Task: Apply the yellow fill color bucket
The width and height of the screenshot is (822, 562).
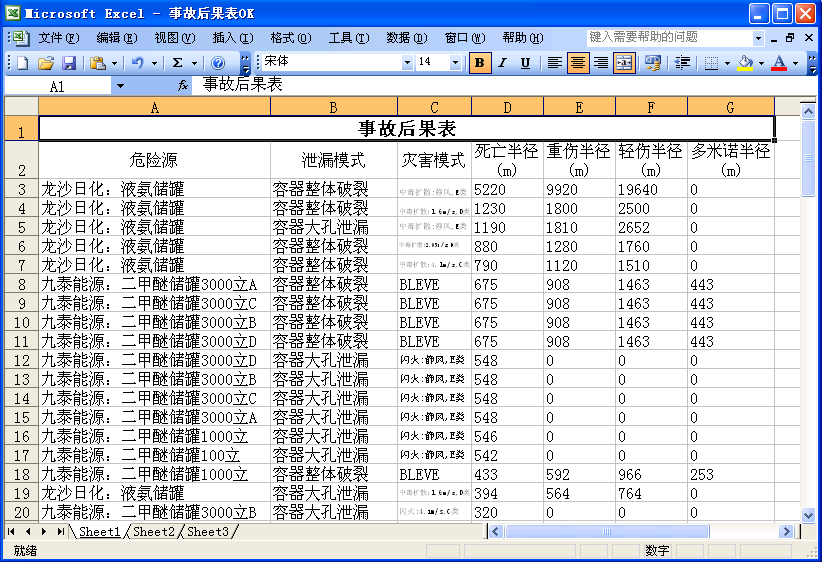Action: coord(744,63)
